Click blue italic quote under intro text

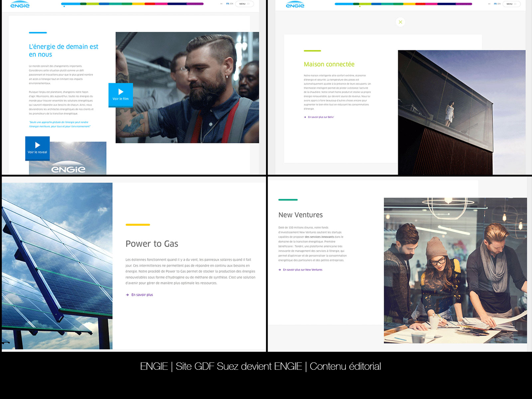click(x=60, y=124)
